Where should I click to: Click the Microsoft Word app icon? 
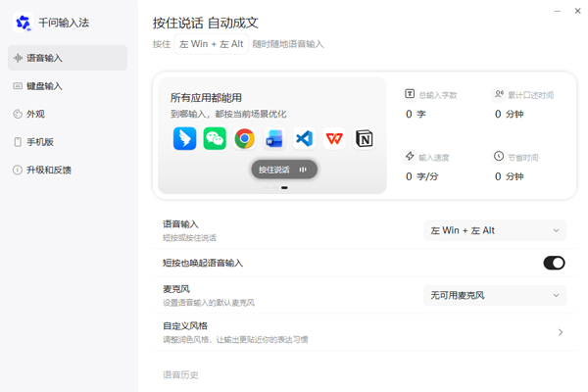tap(274, 138)
